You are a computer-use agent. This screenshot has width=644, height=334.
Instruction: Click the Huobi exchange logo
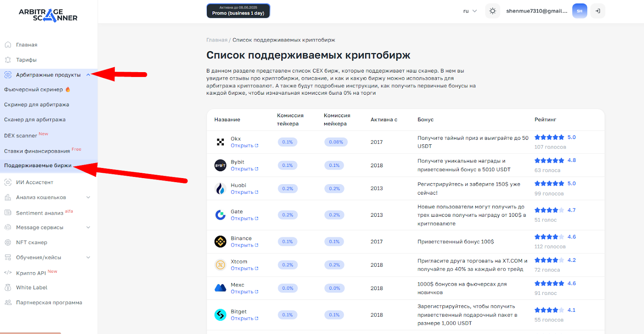(221, 189)
